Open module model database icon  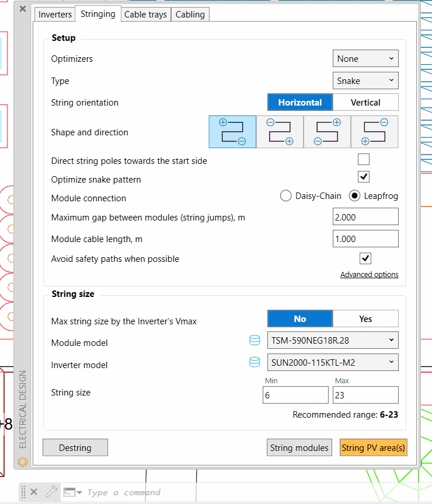tap(255, 340)
